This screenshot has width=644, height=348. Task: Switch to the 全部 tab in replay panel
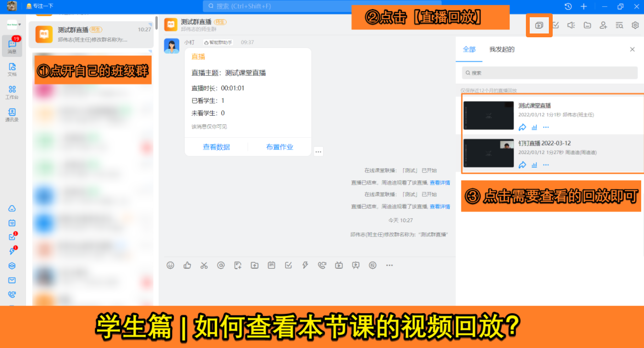click(469, 49)
